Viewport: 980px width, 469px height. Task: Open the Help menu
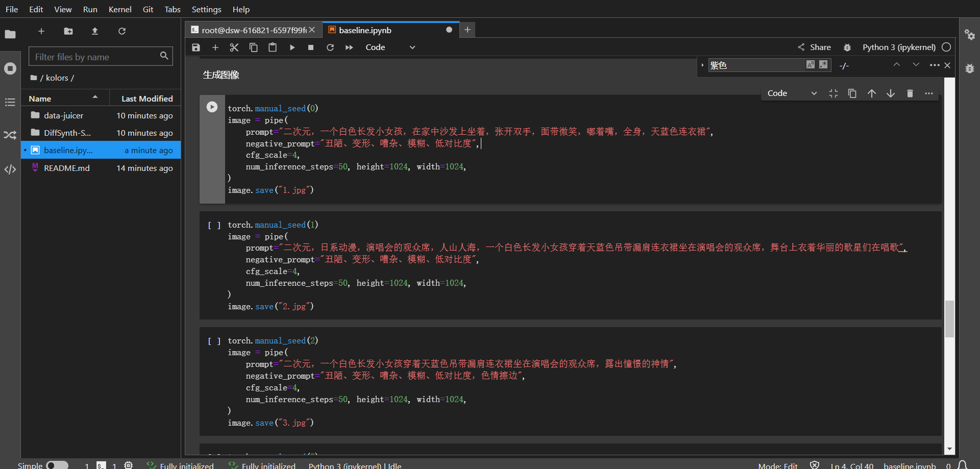click(241, 9)
